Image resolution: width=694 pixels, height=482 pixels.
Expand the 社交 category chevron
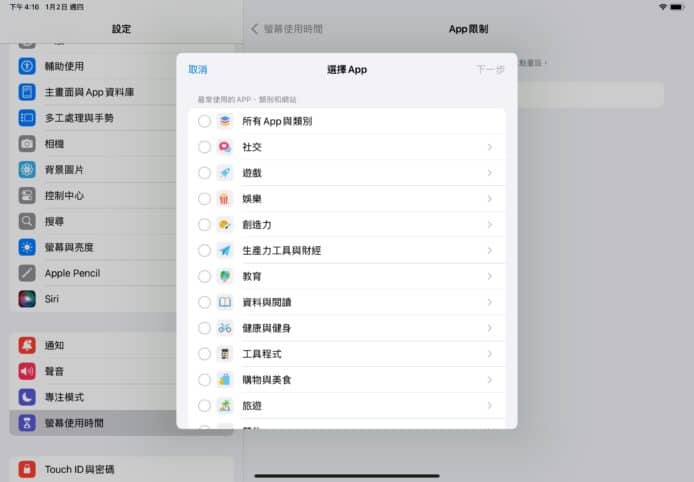click(489, 147)
